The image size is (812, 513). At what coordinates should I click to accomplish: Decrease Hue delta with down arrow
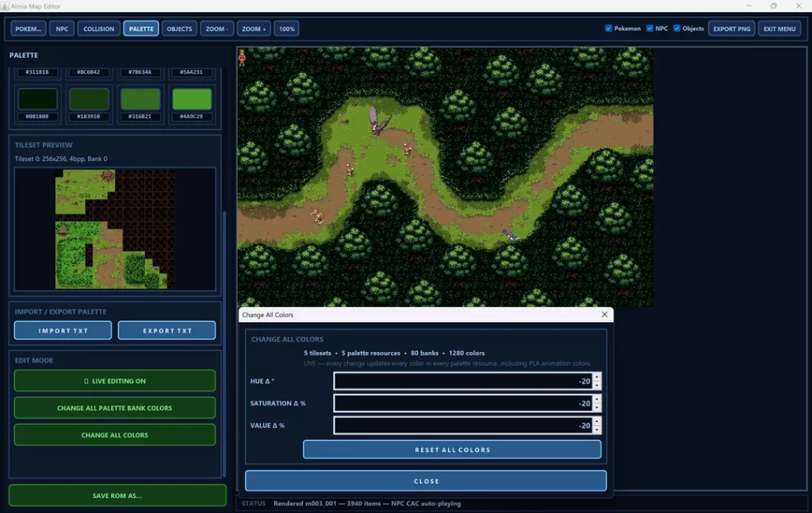pos(596,385)
